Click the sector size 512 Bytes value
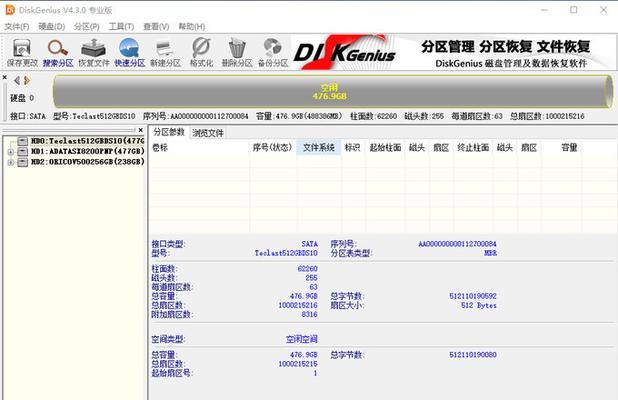 coord(479,305)
